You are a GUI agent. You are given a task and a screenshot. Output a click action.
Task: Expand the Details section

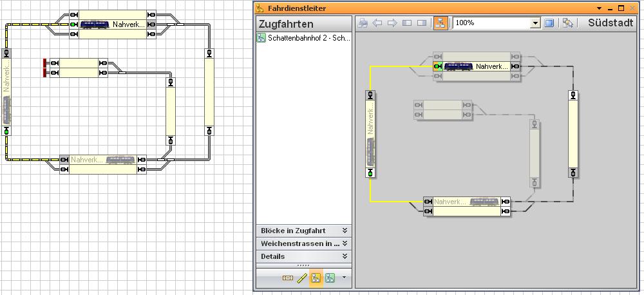345,256
